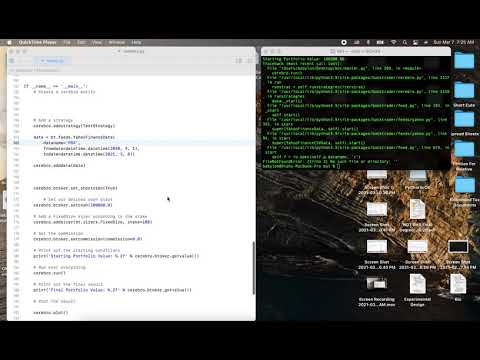Open the File menu
480x360 pixels.
click(x=67, y=42)
